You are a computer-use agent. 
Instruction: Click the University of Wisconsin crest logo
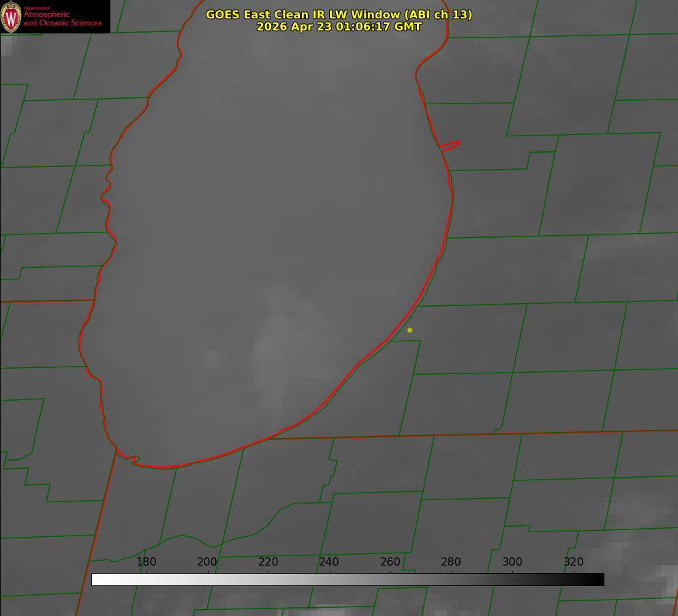(11, 16)
